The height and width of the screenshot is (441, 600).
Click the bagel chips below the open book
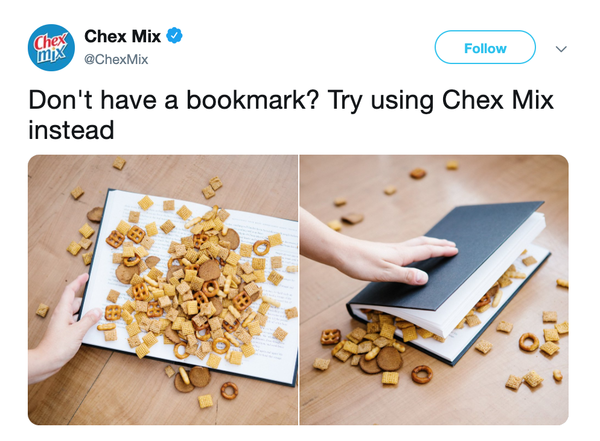point(192,379)
